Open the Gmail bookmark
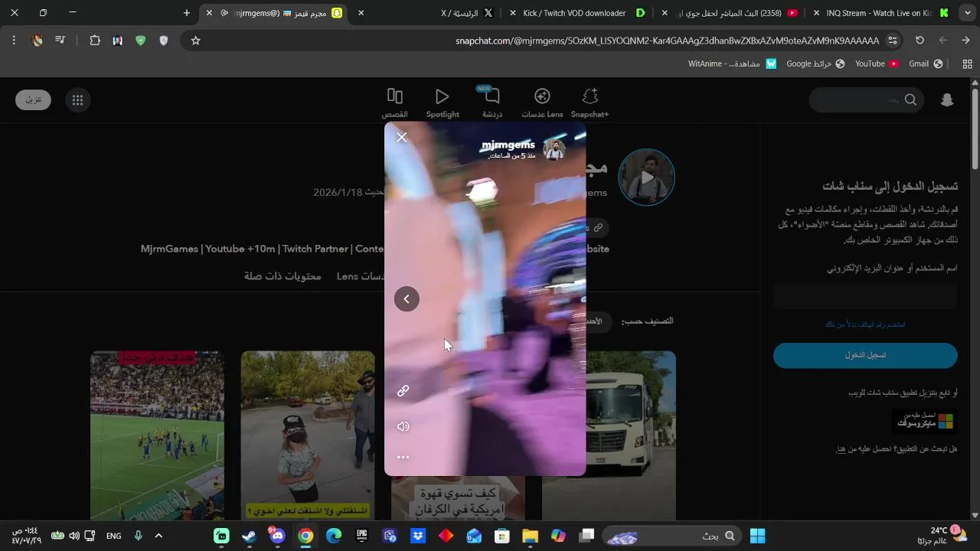This screenshot has height=551, width=980. [x=926, y=64]
